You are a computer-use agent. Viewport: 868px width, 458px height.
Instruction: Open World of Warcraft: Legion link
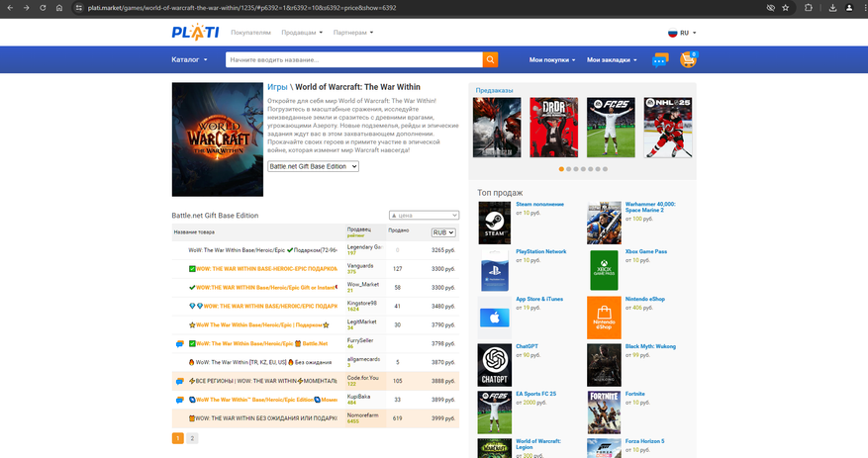click(x=538, y=444)
